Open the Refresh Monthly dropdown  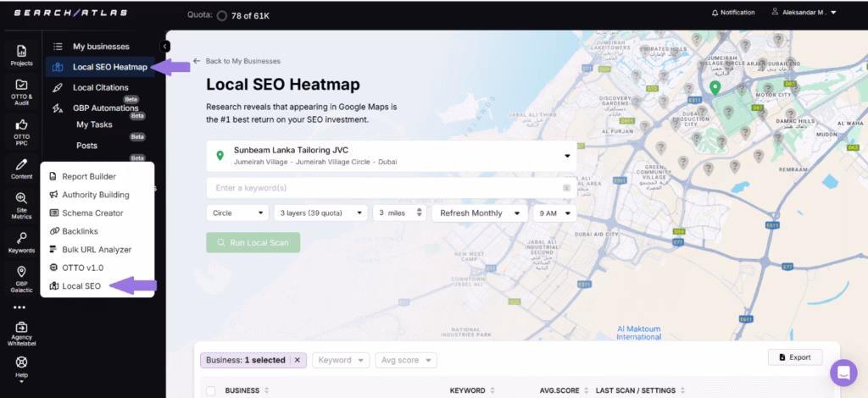pyautogui.click(x=479, y=213)
